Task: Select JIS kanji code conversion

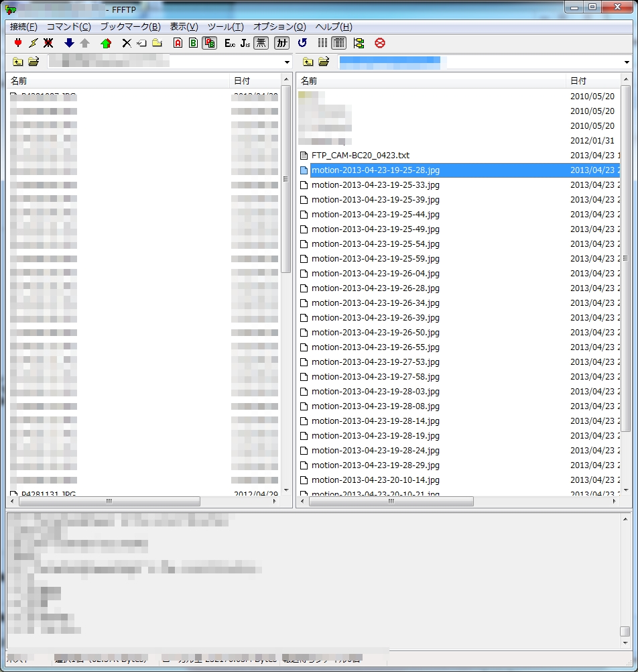Action: (x=245, y=43)
